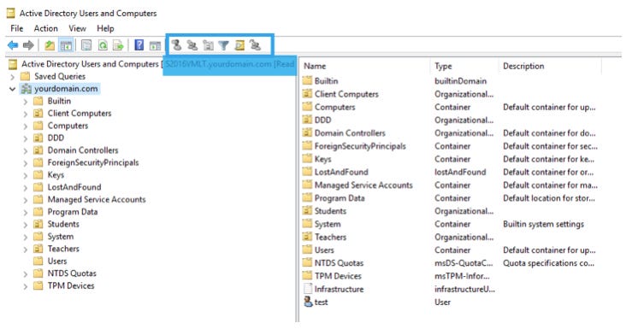Open Help with question mark icon
The image size is (644, 329).
[x=139, y=45]
